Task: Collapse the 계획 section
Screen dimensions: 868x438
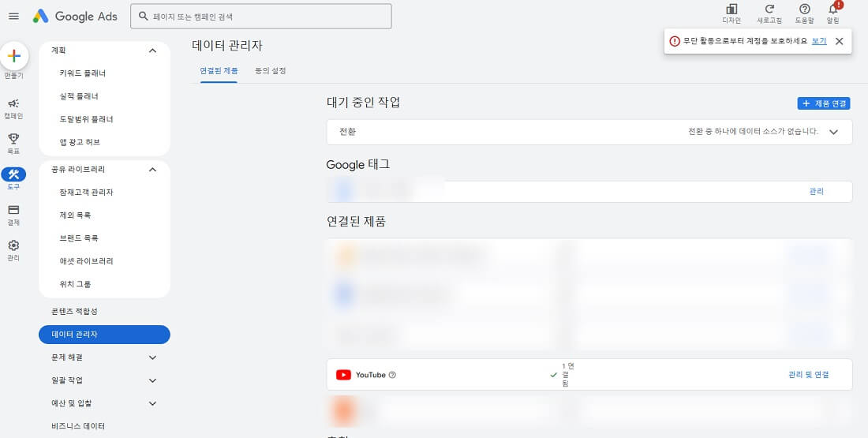Action: (153, 51)
